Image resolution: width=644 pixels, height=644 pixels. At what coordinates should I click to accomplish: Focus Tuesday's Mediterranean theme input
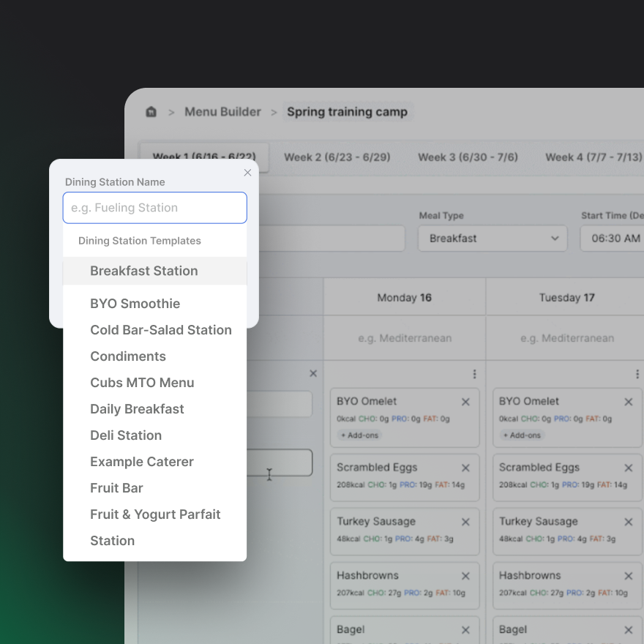(x=566, y=338)
